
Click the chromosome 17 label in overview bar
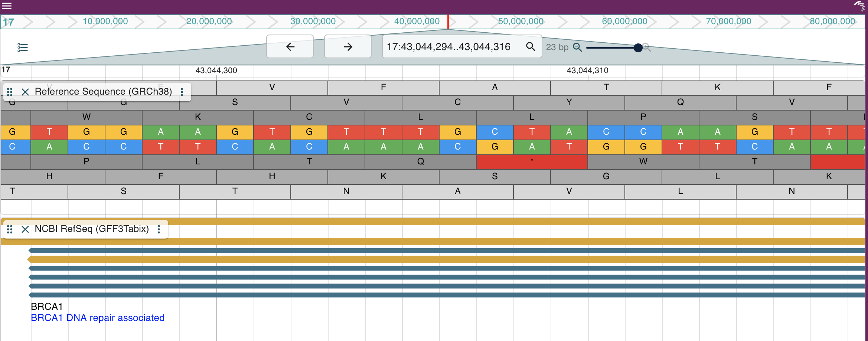click(x=9, y=22)
